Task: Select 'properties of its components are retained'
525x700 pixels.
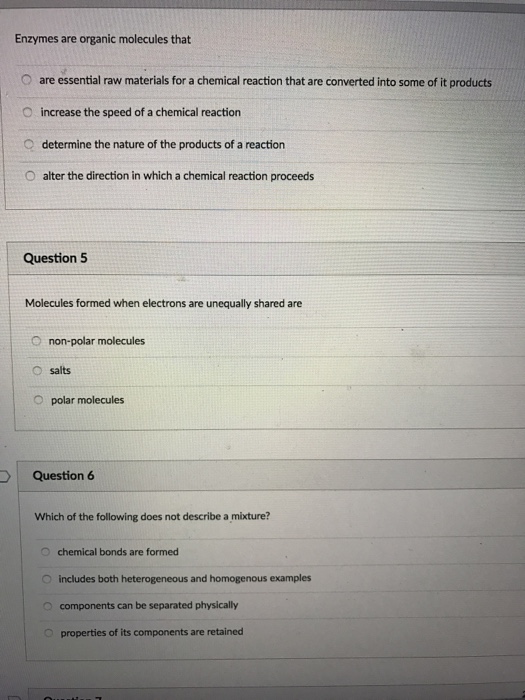Action: (x=49, y=633)
